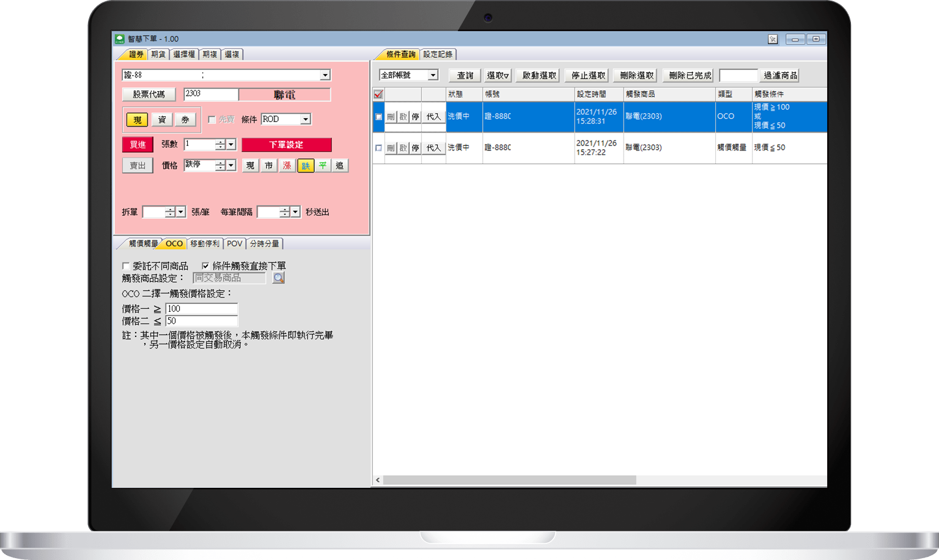This screenshot has width=939, height=560.
Task: Switch to the 證券 tab
Action: 135,54
